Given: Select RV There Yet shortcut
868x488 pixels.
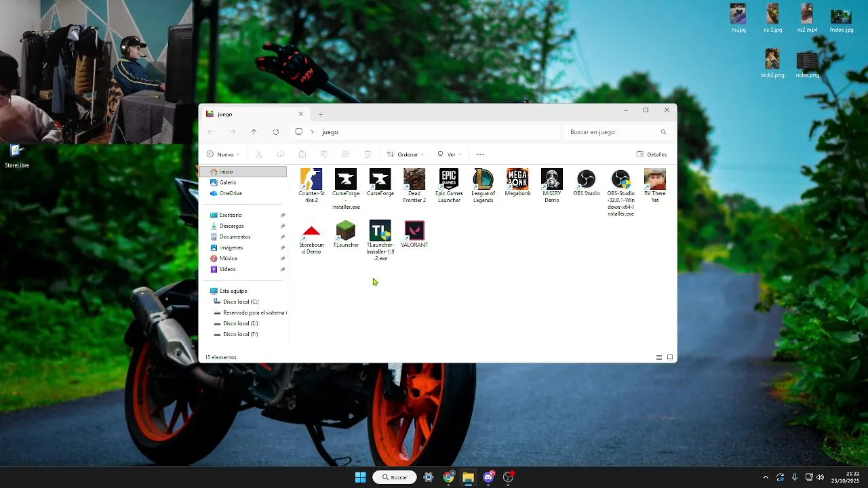Looking at the screenshot, I should click(x=655, y=186).
